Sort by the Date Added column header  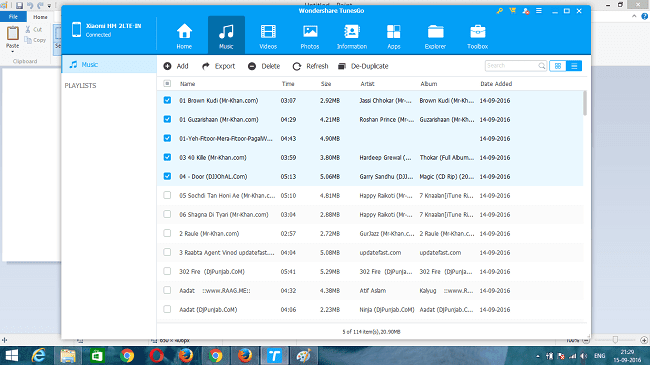[x=496, y=84]
